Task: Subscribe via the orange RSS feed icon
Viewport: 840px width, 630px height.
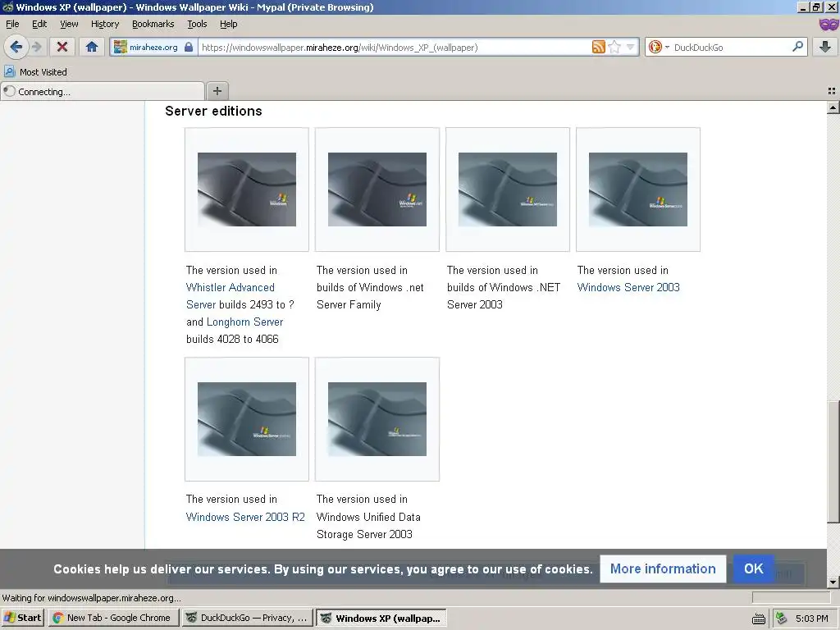Action: click(598, 47)
